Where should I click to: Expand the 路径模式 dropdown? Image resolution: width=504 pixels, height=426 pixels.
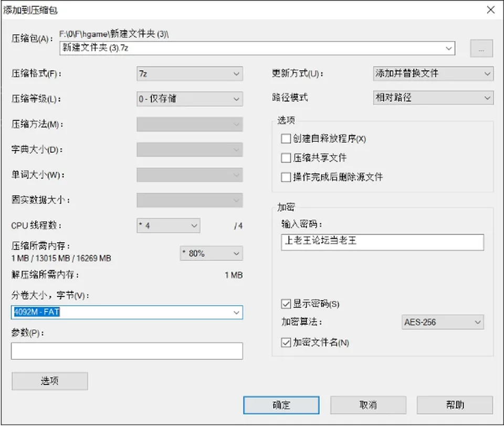(x=433, y=98)
